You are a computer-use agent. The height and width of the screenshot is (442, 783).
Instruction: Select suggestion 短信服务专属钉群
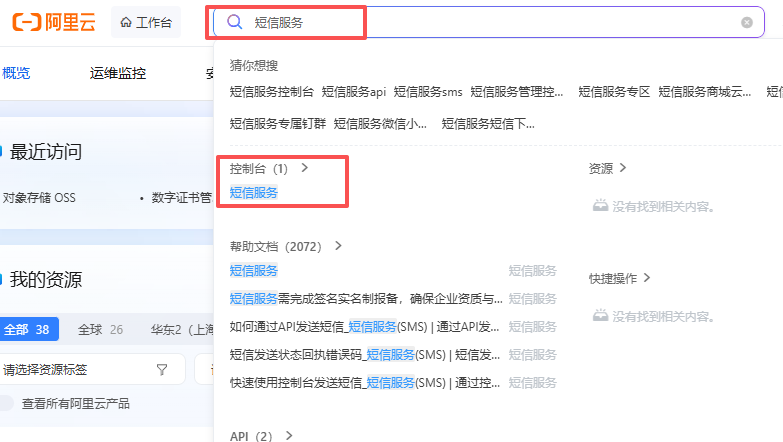278,123
